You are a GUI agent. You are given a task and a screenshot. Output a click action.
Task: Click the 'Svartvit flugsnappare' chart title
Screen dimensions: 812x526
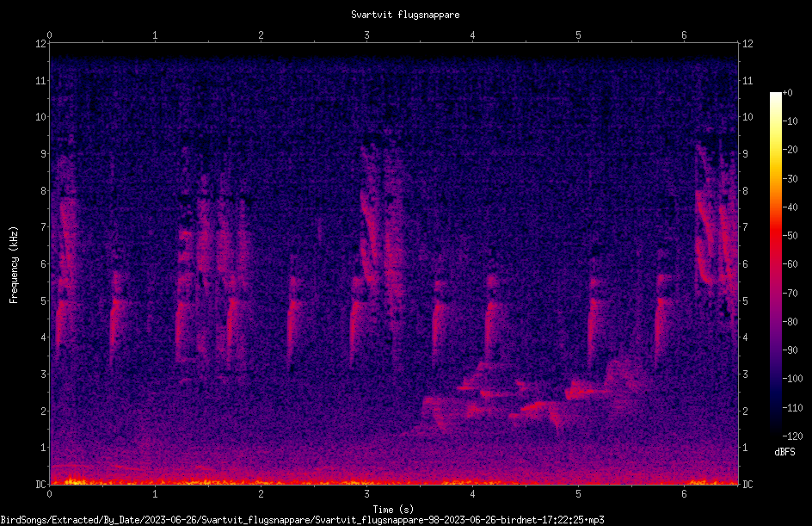coord(405,15)
